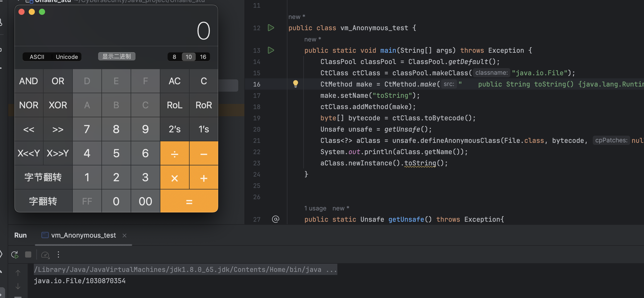Click the equals = key
The image size is (644, 298).
(x=189, y=201)
